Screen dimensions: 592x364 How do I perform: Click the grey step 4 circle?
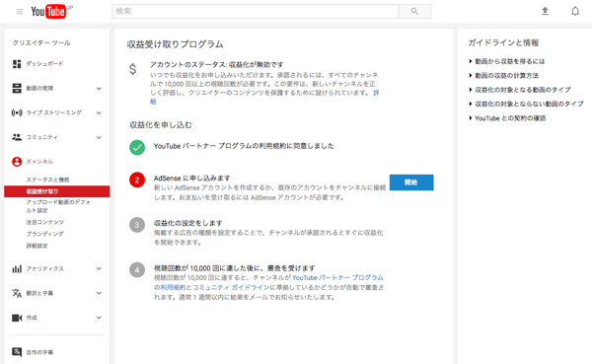point(137,269)
